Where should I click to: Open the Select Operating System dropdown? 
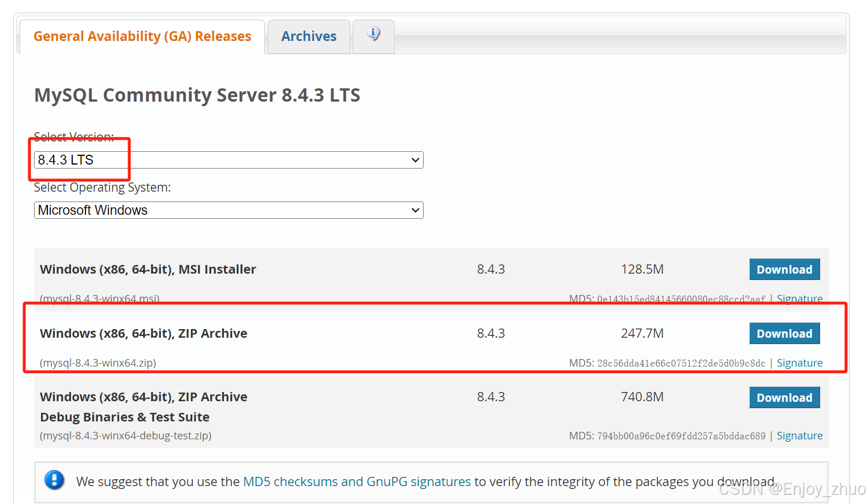229,210
